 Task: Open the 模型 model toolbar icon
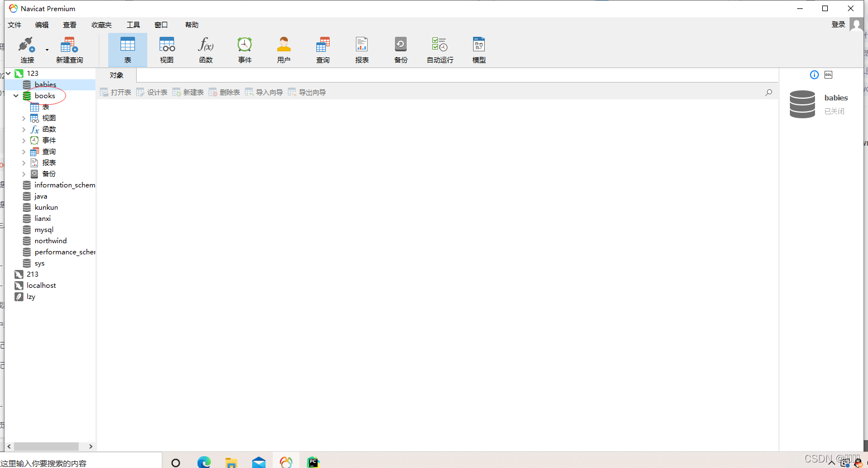point(479,50)
